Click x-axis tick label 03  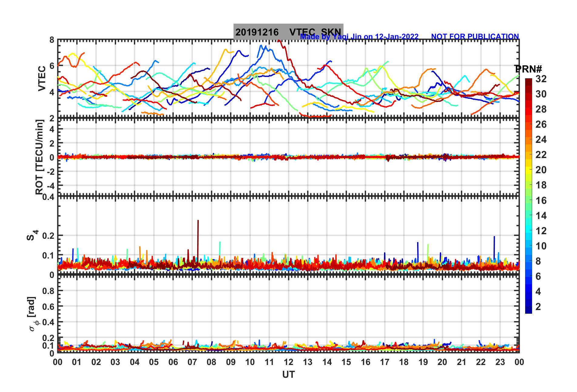pos(115,362)
